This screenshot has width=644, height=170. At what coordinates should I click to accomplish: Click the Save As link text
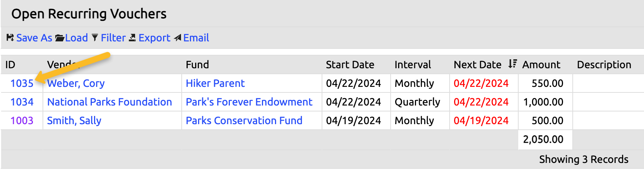[34, 38]
